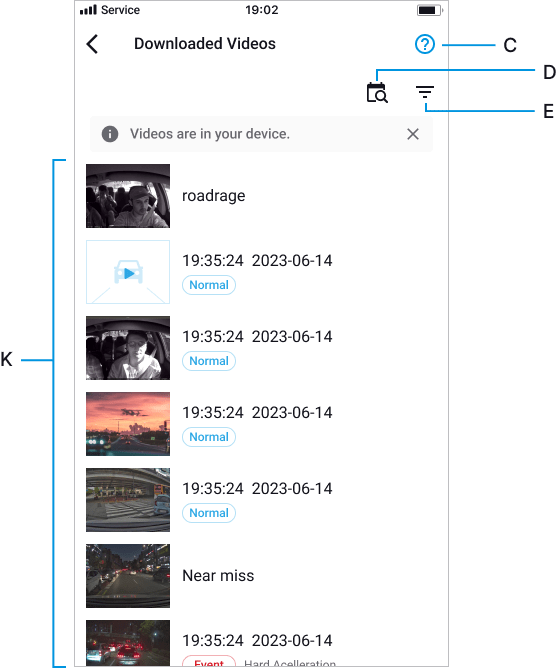Click the battery indicator in the status bar
This screenshot has height=668, width=557.
tap(430, 10)
